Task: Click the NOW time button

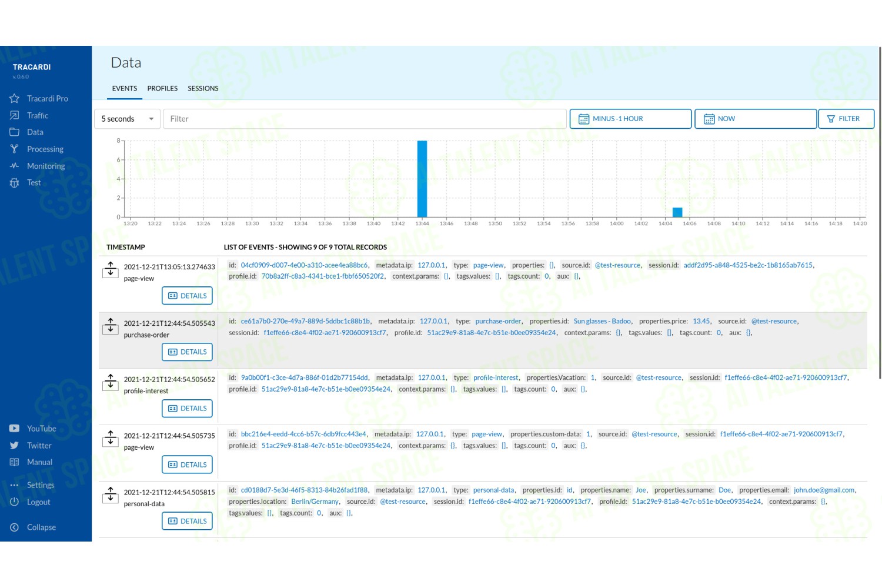Action: [756, 119]
